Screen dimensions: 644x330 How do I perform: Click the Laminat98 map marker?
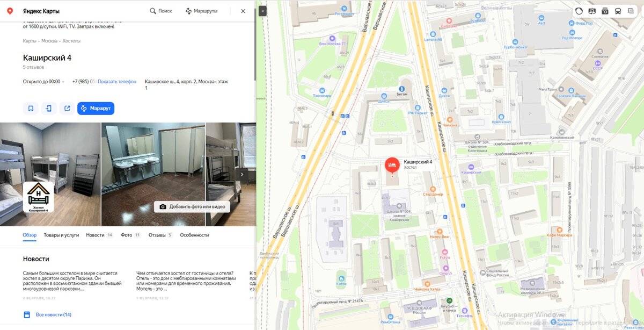click(433, 34)
